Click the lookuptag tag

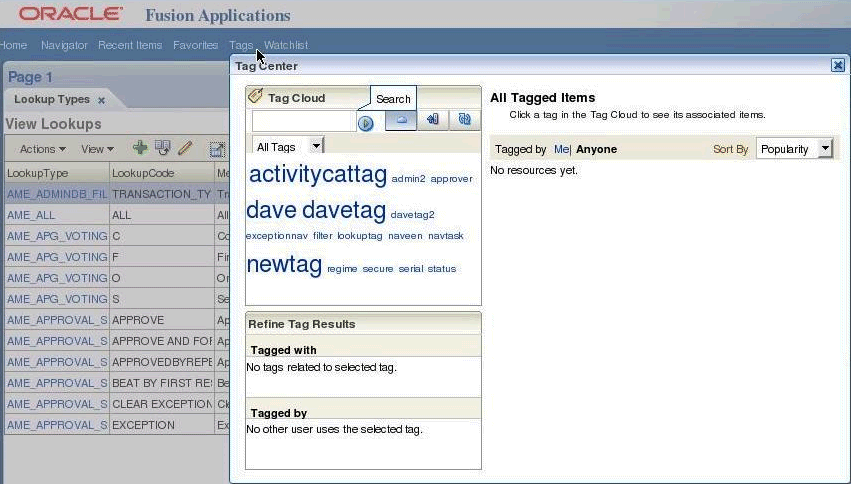tap(360, 236)
